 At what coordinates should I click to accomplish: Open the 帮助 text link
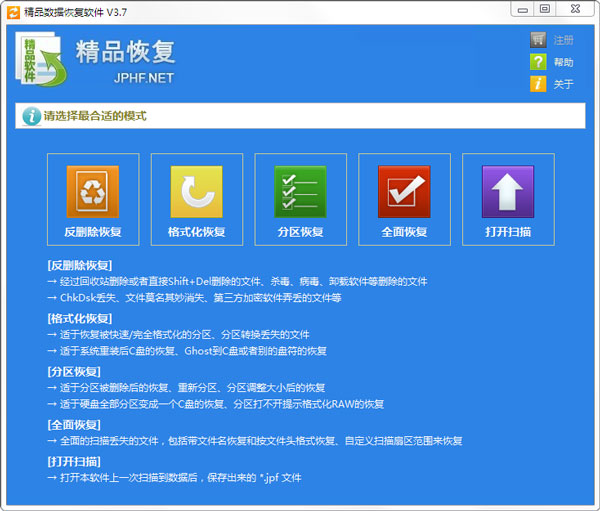563,63
